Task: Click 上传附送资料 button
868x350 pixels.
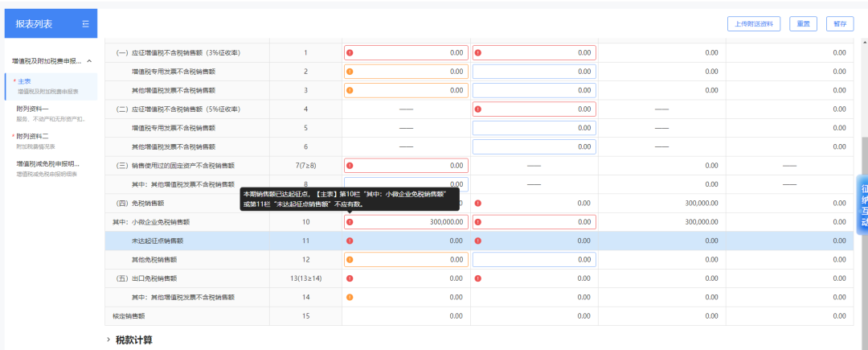Action: (x=753, y=24)
